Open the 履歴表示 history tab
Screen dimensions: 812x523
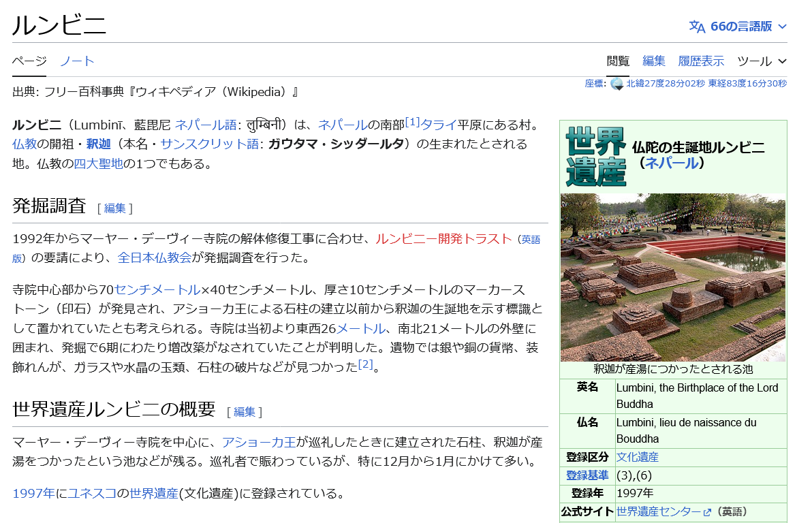pyautogui.click(x=701, y=61)
